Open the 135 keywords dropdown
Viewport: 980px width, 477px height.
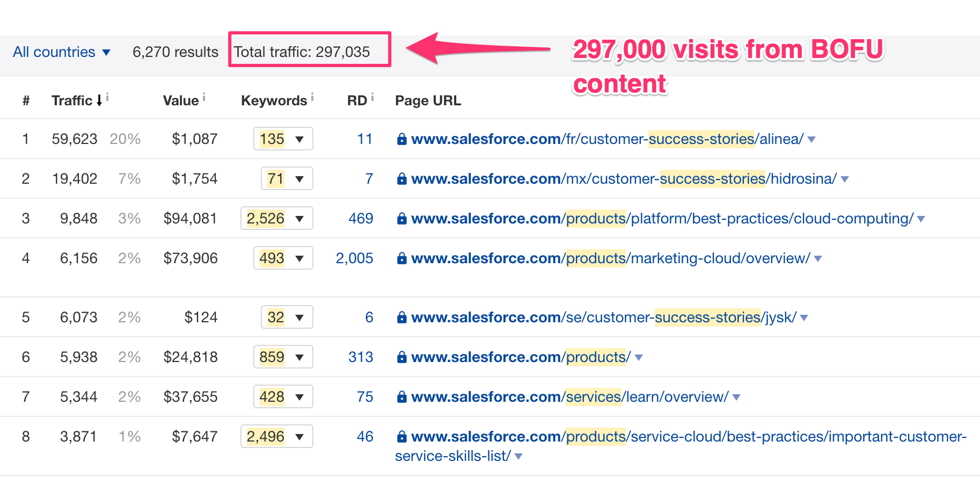pos(283,139)
